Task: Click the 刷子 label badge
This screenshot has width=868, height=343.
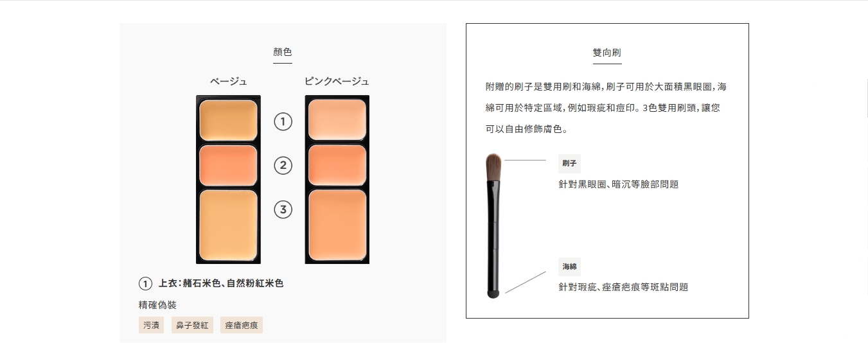Action: coord(569,164)
